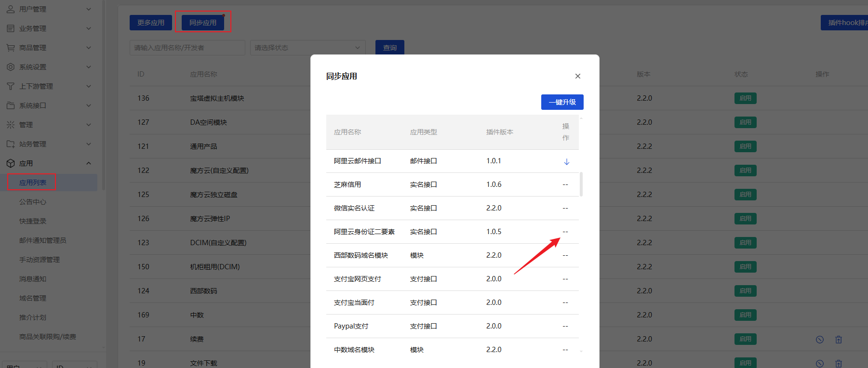Click 机柜租用(DCIM) in app table

[x=215, y=267]
